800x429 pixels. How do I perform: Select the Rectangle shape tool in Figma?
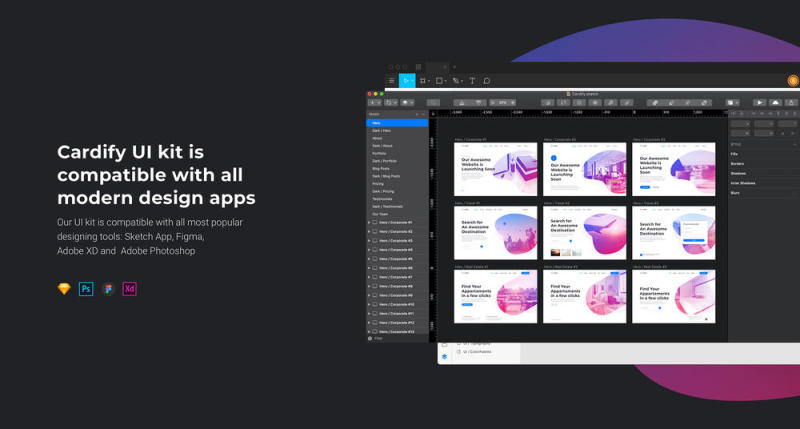pos(441,81)
